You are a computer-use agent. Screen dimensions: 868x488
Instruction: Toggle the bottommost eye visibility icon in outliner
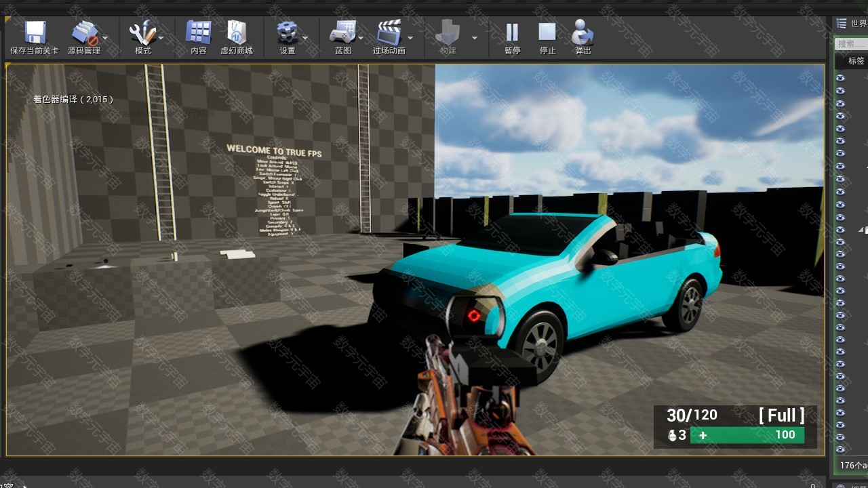[840, 449]
